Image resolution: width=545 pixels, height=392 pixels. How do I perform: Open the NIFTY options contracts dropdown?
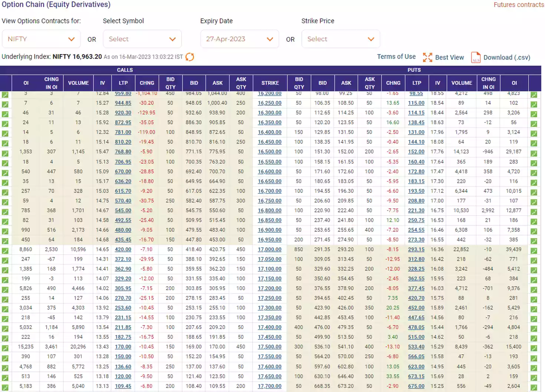(41, 39)
